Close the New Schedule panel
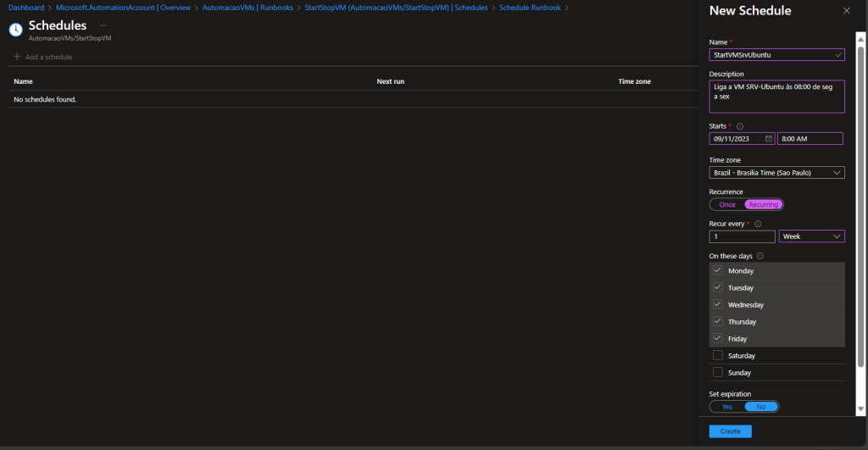The height and width of the screenshot is (450, 868). point(846,11)
